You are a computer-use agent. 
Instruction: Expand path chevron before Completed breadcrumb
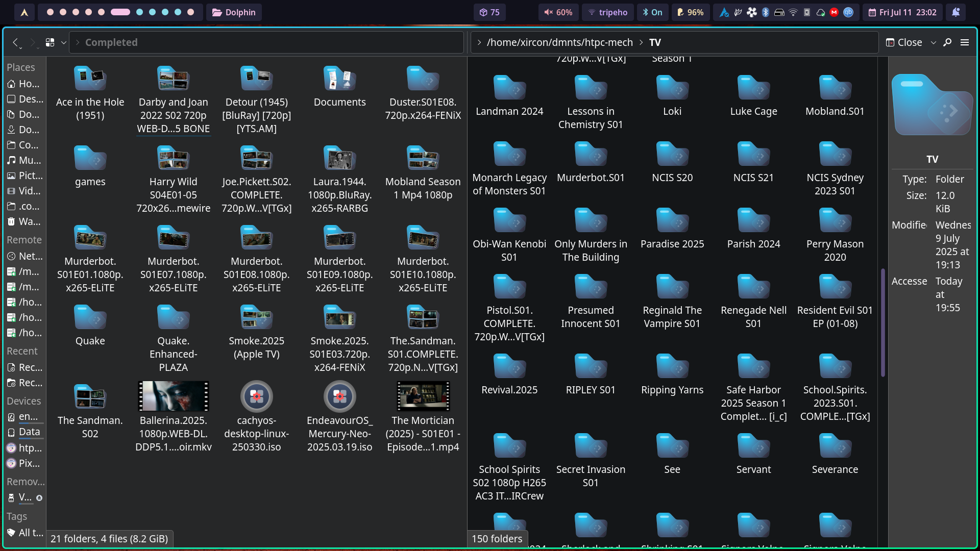[x=78, y=42]
